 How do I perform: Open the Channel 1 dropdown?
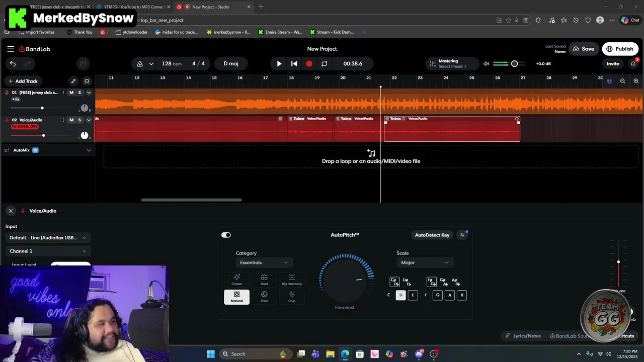[48, 251]
